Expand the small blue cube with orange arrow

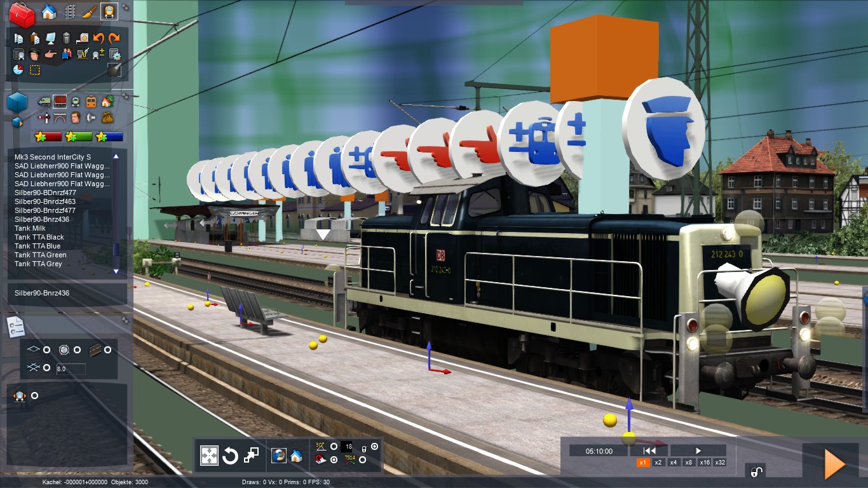tap(17, 121)
